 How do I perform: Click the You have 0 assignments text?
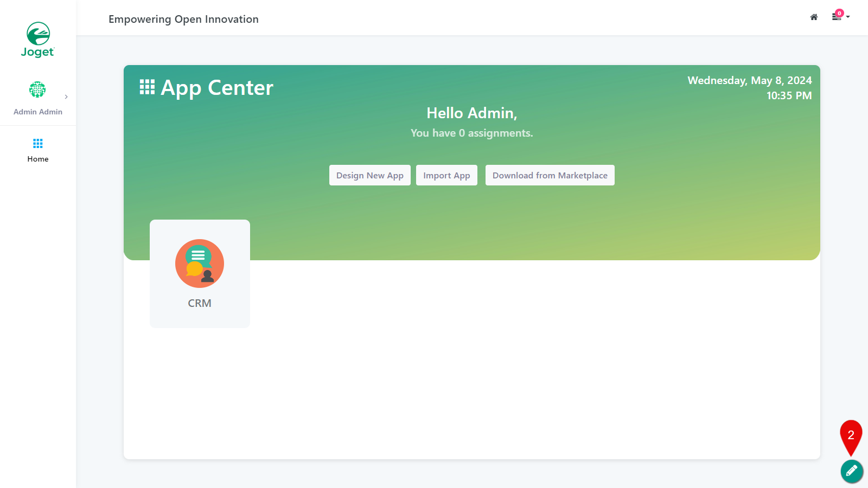[x=472, y=133]
